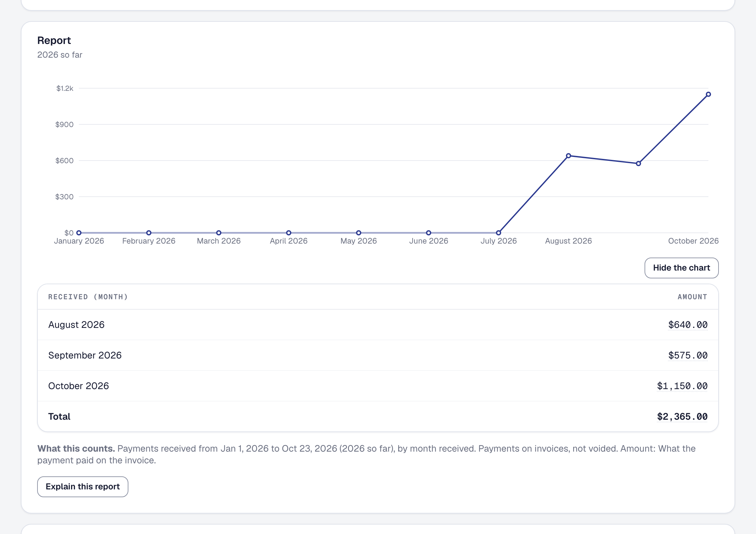This screenshot has width=756, height=534.
Task: Click the Hide the chart button
Action: [x=681, y=268]
